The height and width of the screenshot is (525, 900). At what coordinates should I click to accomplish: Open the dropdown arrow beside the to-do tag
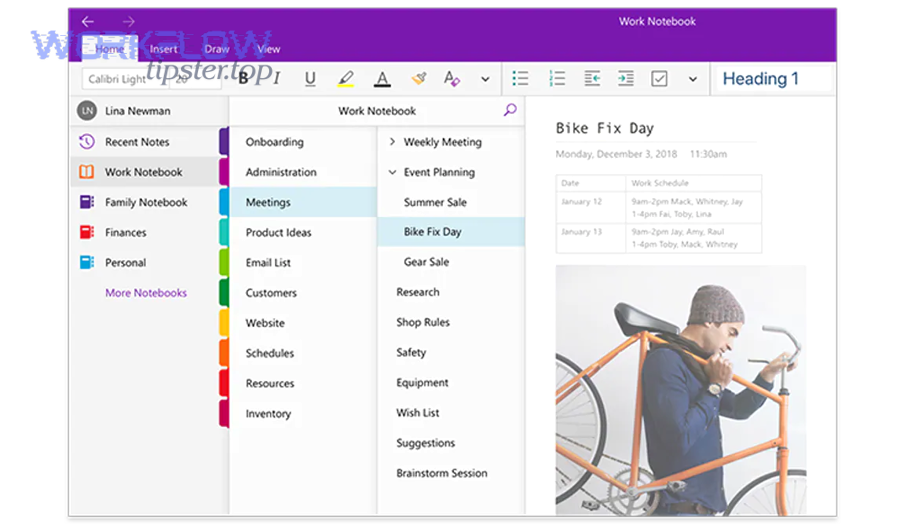pos(692,79)
